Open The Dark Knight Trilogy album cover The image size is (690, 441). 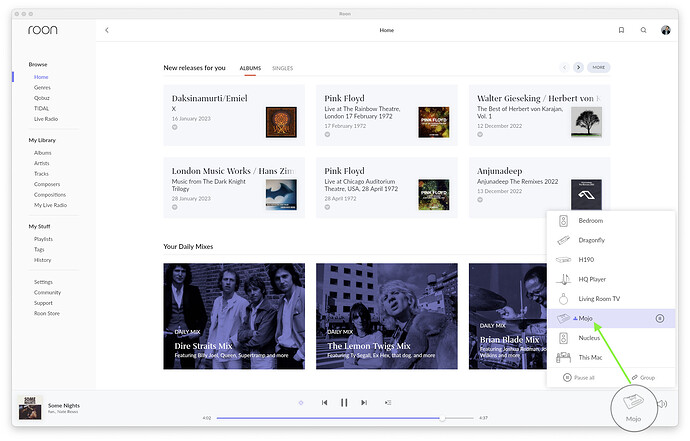(x=281, y=195)
